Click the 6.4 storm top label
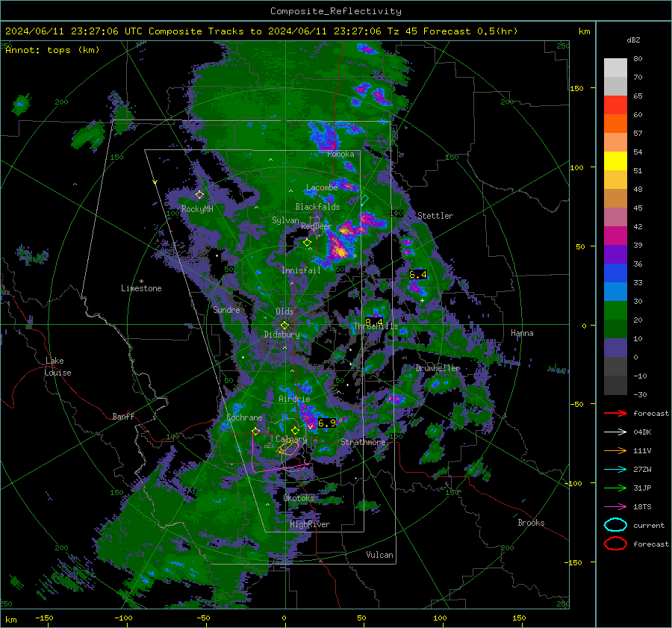 (x=418, y=275)
